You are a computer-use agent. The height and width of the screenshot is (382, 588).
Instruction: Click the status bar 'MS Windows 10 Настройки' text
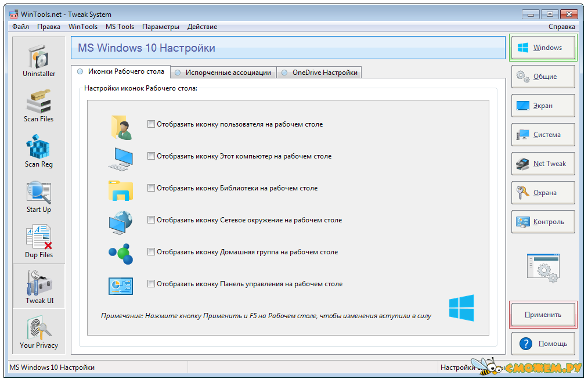[x=52, y=367]
